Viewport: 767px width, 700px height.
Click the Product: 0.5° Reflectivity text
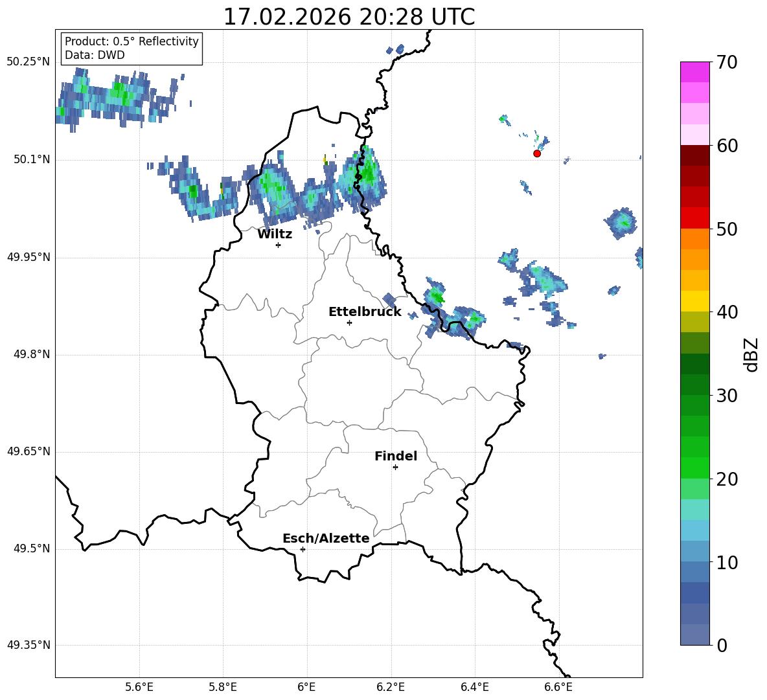pos(132,41)
